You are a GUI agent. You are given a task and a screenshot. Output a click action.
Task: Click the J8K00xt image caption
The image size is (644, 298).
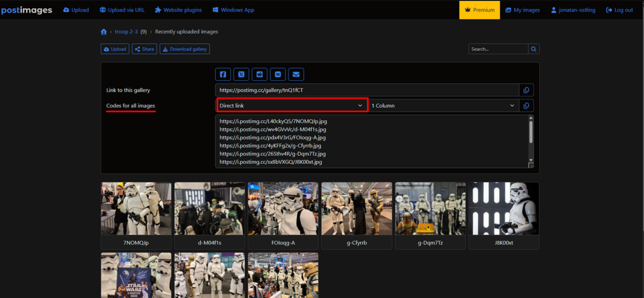pyautogui.click(x=504, y=243)
